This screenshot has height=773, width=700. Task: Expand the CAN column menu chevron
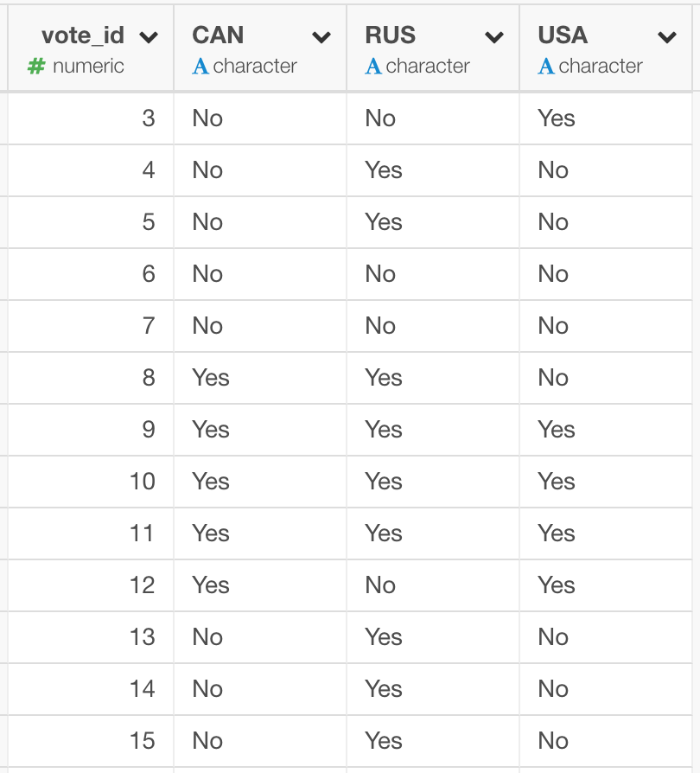(x=321, y=37)
